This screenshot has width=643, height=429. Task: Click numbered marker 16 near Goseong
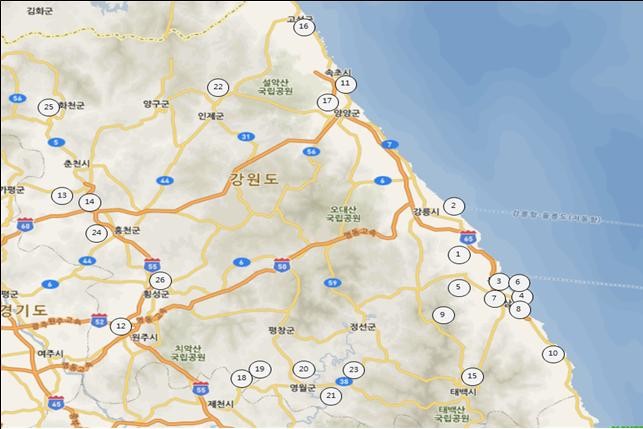point(304,27)
